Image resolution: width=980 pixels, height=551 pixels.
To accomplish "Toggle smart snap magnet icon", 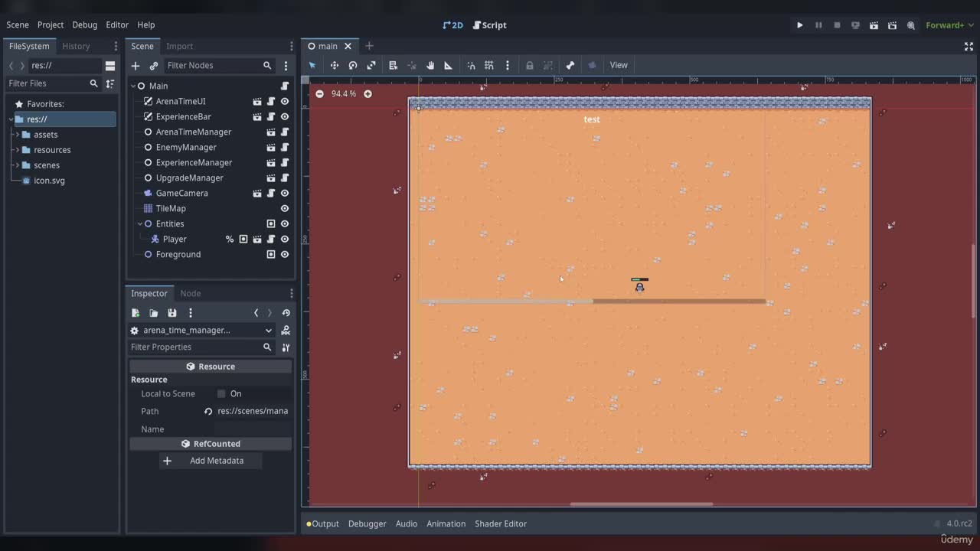I will coord(471,65).
